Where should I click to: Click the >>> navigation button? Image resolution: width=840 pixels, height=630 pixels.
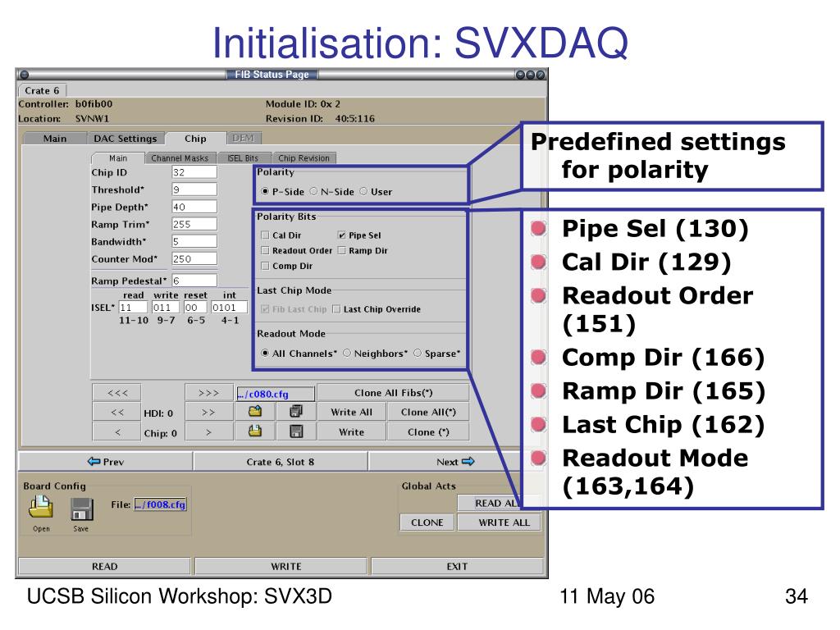pos(209,393)
